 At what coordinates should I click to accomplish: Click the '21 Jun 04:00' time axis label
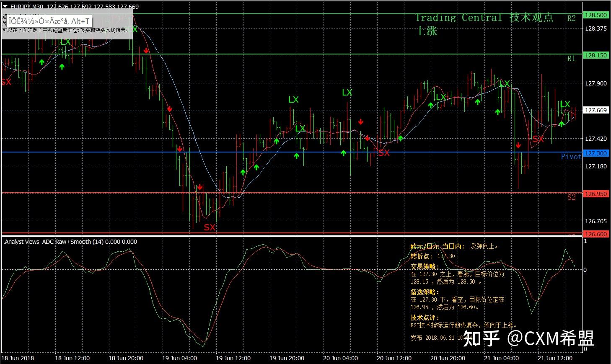point(501,358)
